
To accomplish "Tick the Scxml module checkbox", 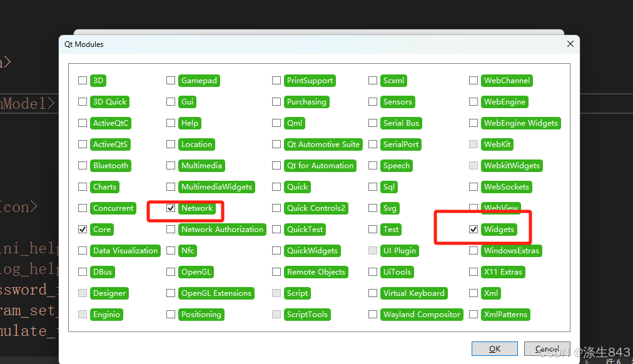I will pyautogui.click(x=373, y=80).
